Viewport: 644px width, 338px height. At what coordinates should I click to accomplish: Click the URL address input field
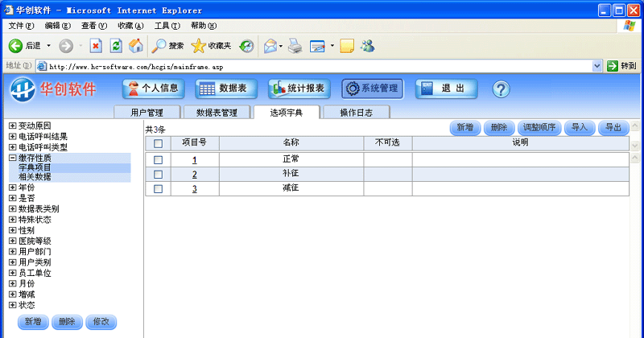(x=320, y=66)
